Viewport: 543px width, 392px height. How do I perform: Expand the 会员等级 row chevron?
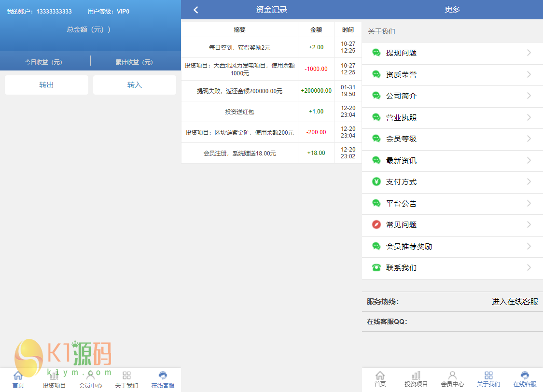click(529, 139)
